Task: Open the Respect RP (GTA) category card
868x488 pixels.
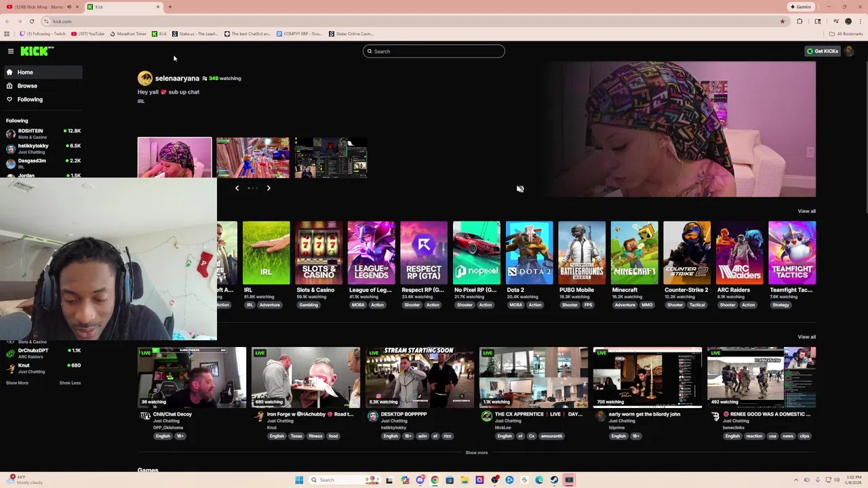Action: [424, 253]
